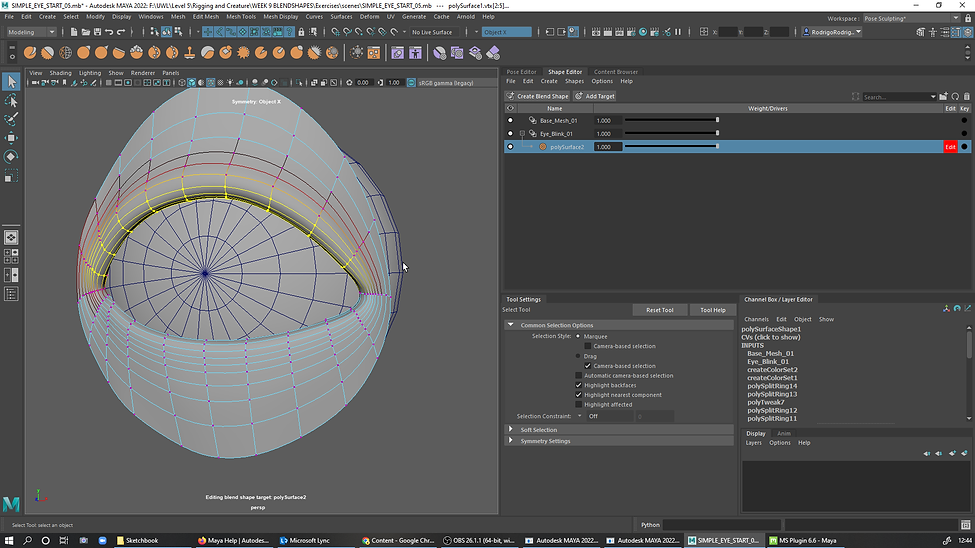Collapse the Eye_Blink_01 tree node
975x548 pixels.
[522, 133]
